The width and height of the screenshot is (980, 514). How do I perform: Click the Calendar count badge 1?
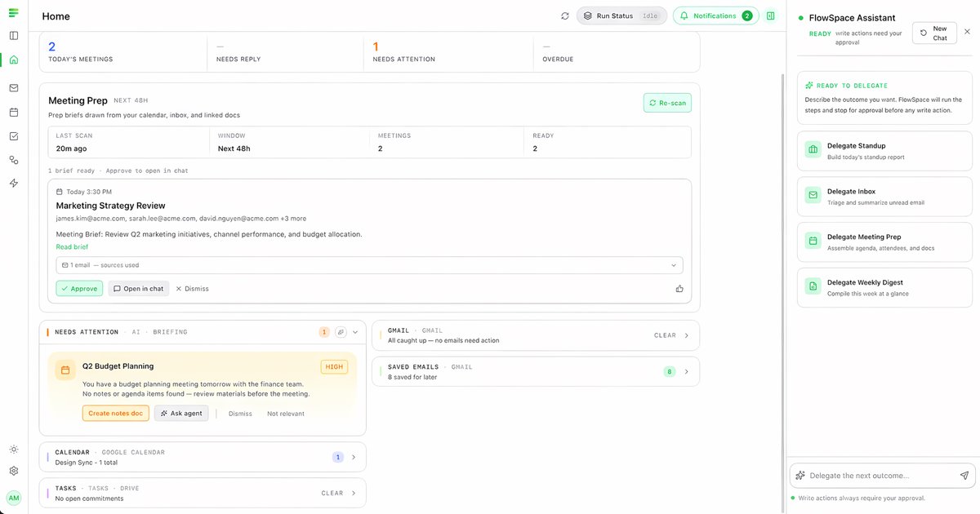(338, 457)
